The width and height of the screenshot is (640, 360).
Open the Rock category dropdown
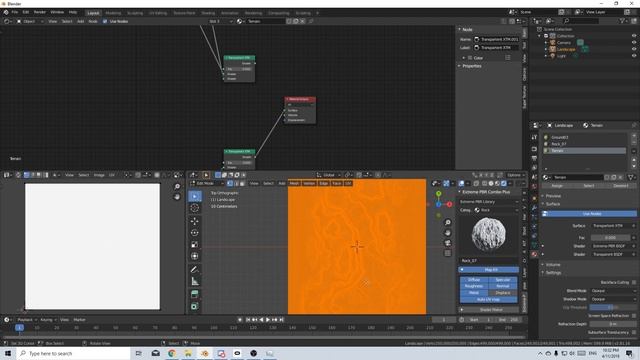click(496, 210)
